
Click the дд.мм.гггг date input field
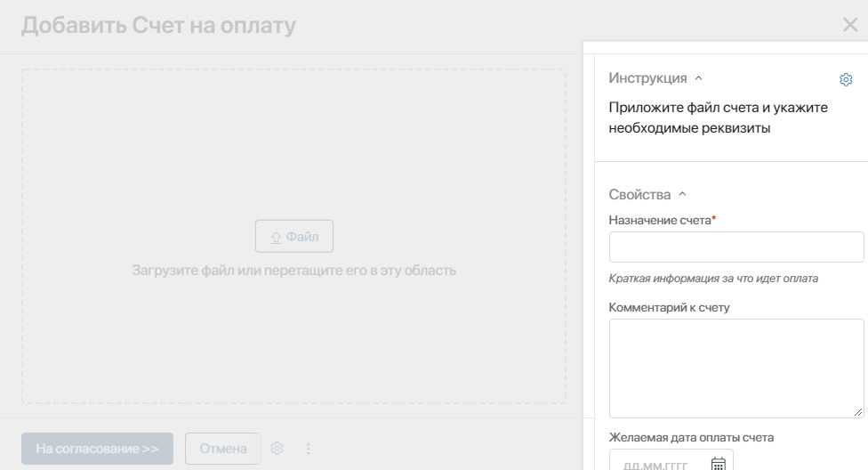[671, 461]
